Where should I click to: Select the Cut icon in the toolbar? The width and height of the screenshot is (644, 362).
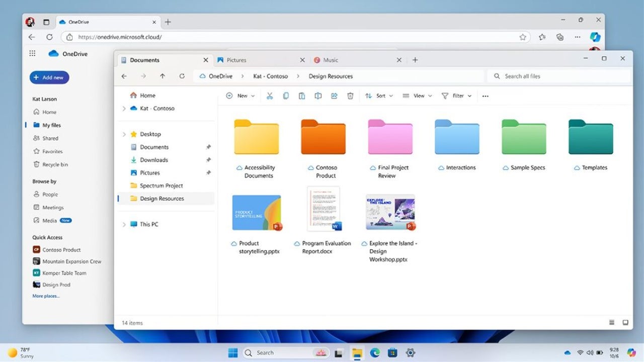pos(270,96)
